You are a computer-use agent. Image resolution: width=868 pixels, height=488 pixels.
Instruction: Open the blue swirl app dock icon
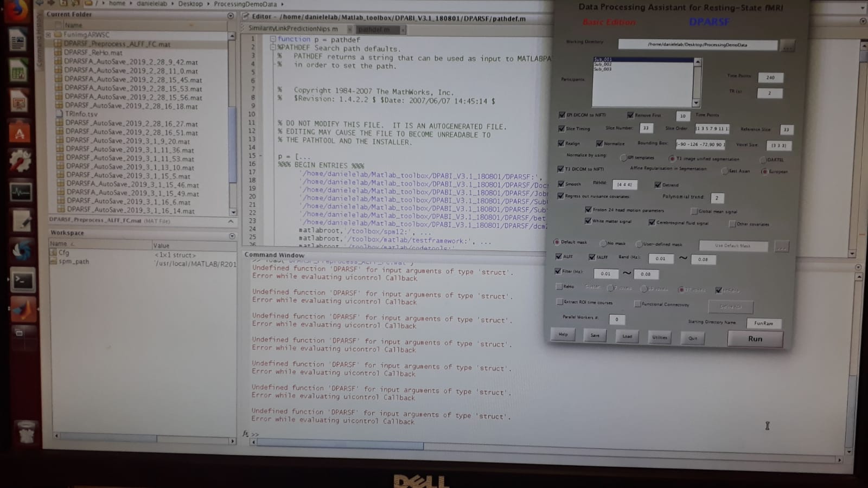(21, 251)
